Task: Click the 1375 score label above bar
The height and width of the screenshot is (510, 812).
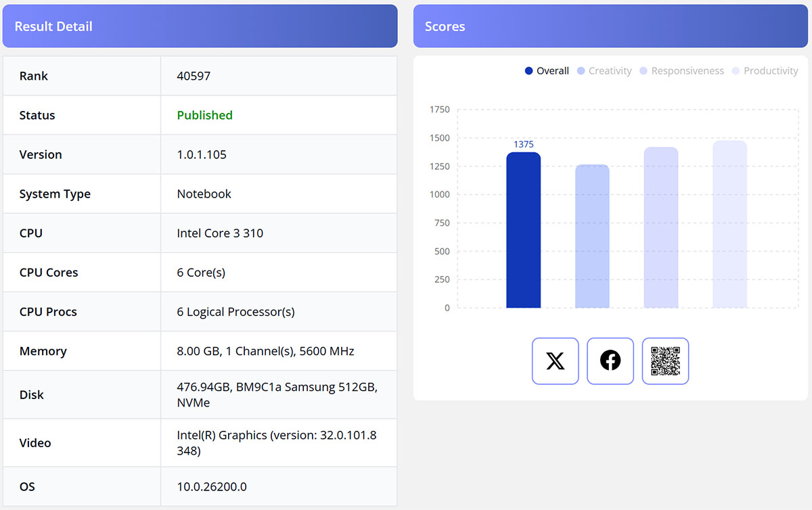Action: point(523,144)
